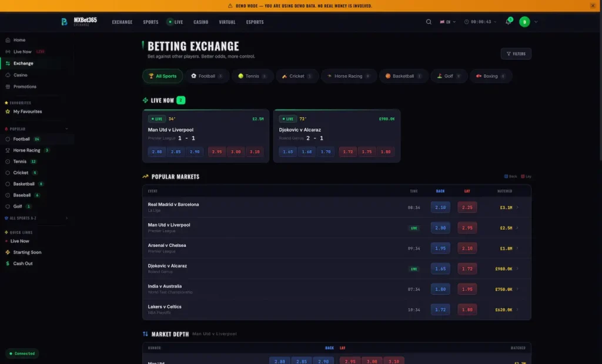Select the Golf filter chip
This screenshot has width=602, height=364.
pyautogui.click(x=449, y=76)
